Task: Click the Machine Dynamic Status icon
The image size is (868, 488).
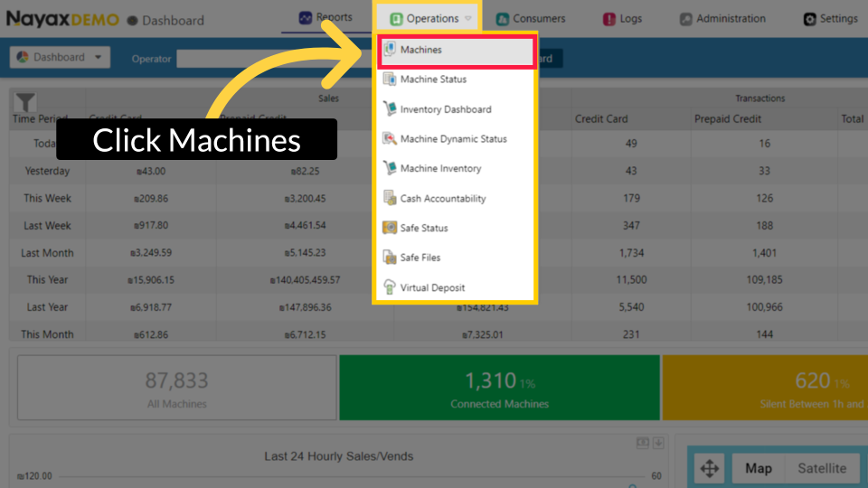Action: [x=390, y=139]
